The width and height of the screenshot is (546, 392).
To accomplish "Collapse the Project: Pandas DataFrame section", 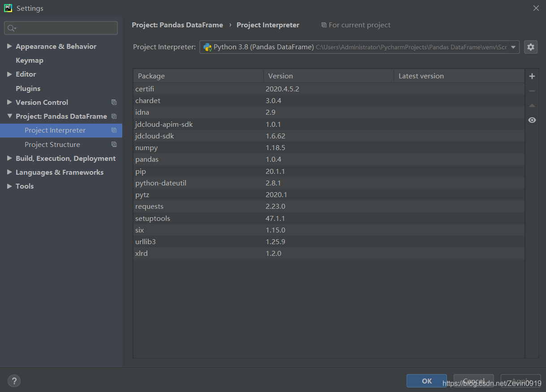I will coord(9,116).
